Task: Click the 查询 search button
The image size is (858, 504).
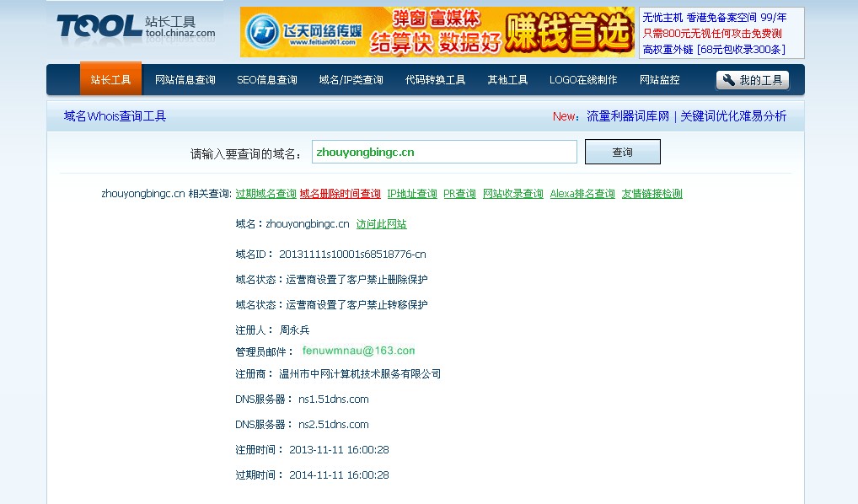Action: 623,152
